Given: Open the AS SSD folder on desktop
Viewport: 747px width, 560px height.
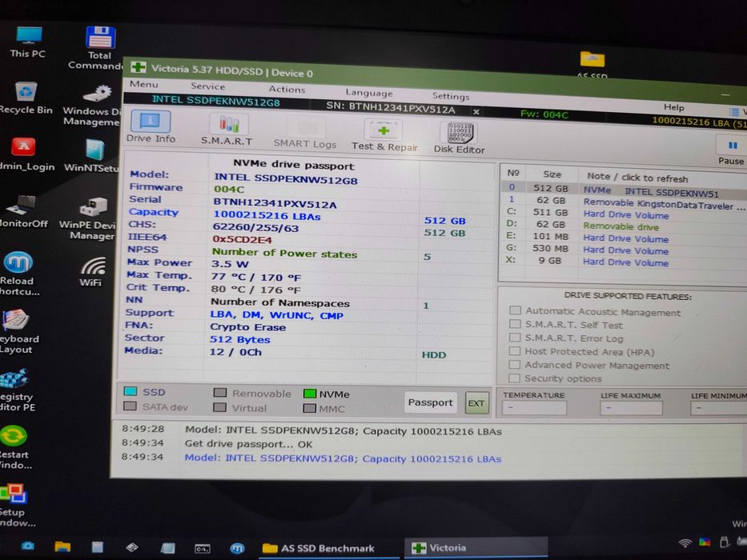Looking at the screenshot, I should (592, 59).
